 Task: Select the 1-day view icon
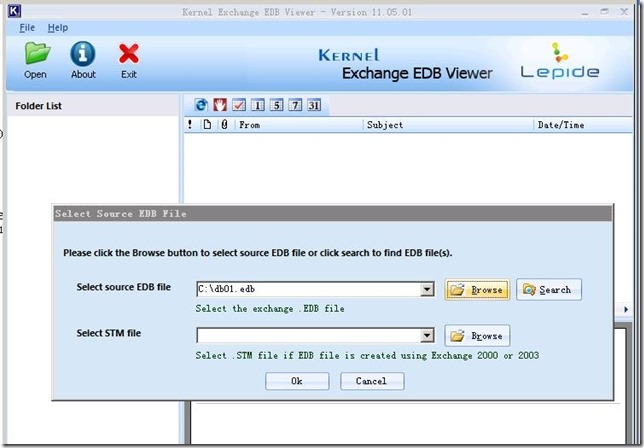[258, 105]
